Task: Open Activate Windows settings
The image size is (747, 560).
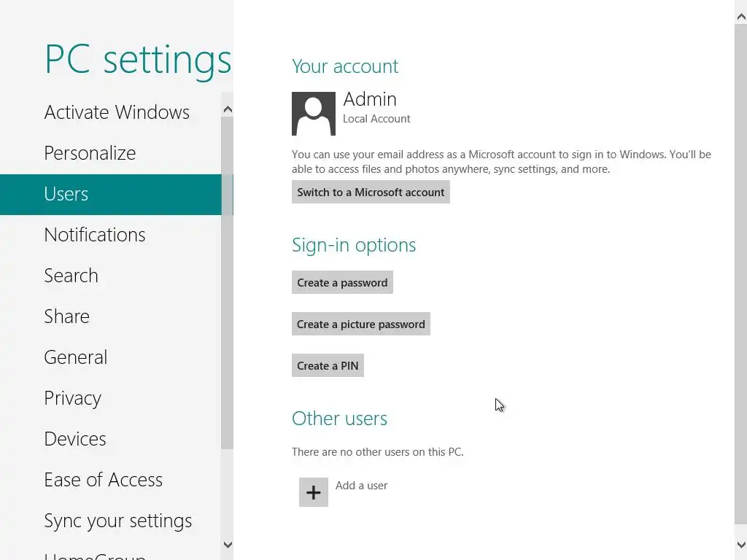Action: click(x=117, y=112)
